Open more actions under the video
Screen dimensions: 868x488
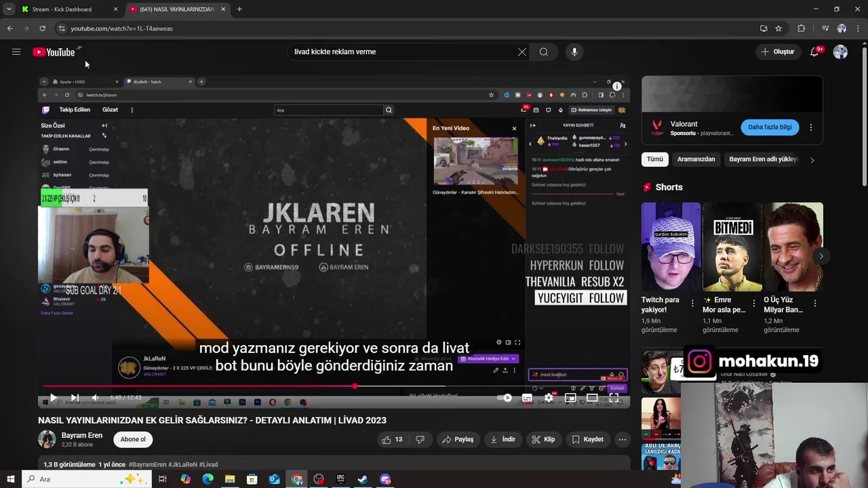point(622,439)
